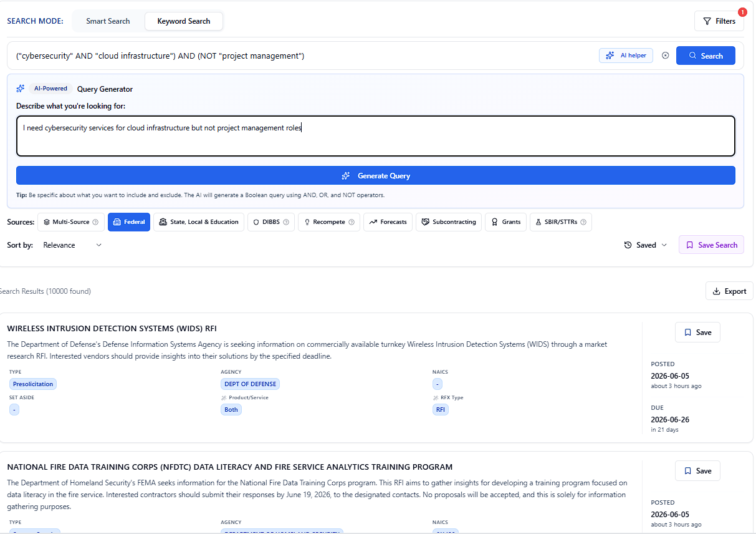Select the Recompete source tab
The height and width of the screenshot is (534, 756).
(x=329, y=222)
